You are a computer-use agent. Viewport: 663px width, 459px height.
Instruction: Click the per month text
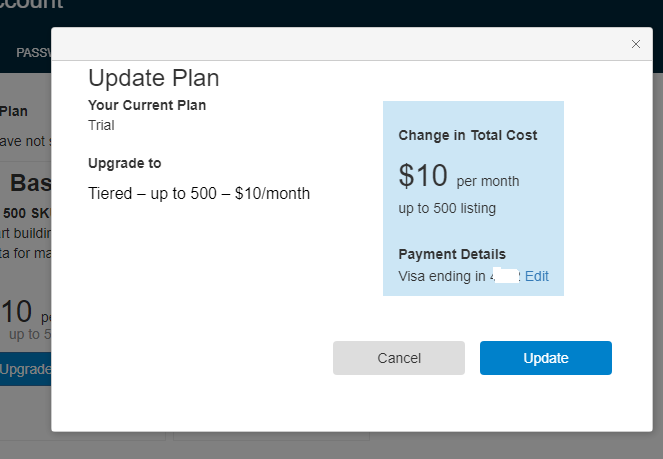488,181
